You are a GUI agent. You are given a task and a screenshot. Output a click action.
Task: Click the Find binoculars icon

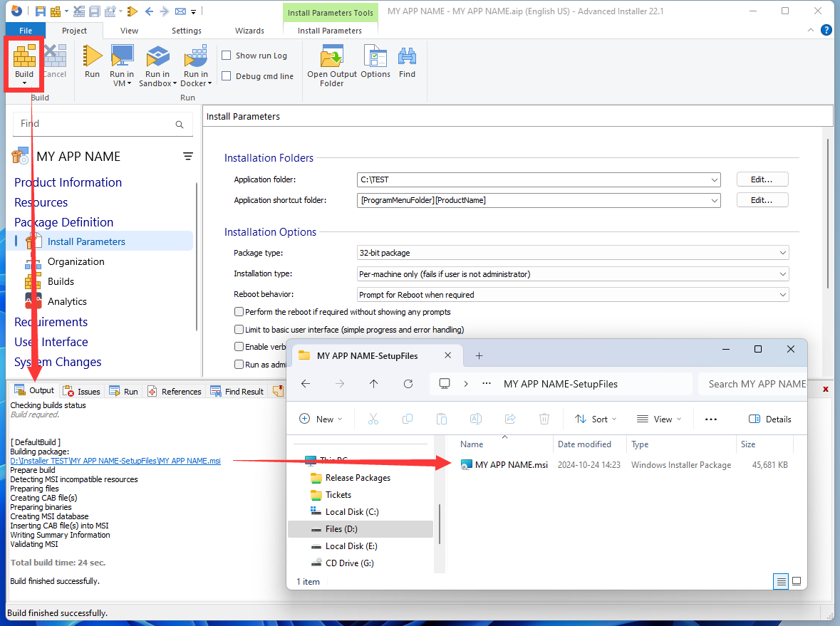tap(407, 57)
